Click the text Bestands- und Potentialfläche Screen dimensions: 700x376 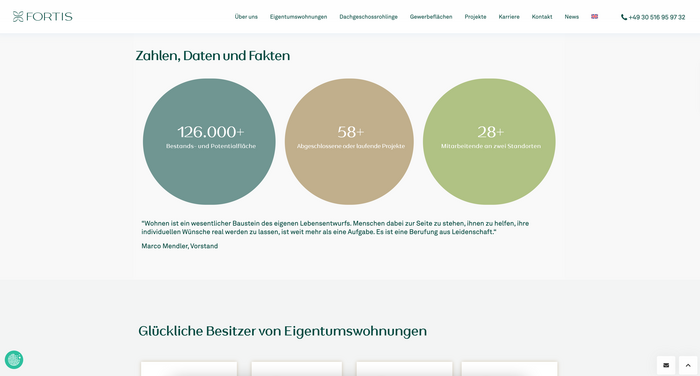point(211,146)
